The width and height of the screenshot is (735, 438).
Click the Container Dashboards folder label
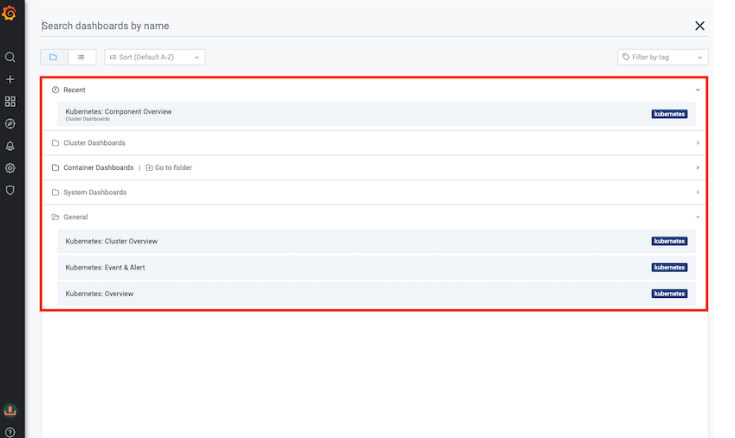(98, 167)
